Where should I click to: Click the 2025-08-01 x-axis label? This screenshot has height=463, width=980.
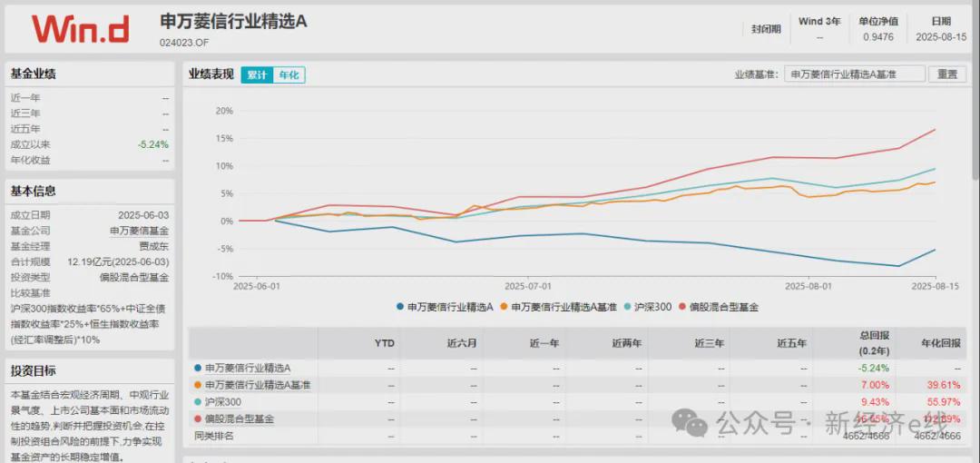[808, 286]
